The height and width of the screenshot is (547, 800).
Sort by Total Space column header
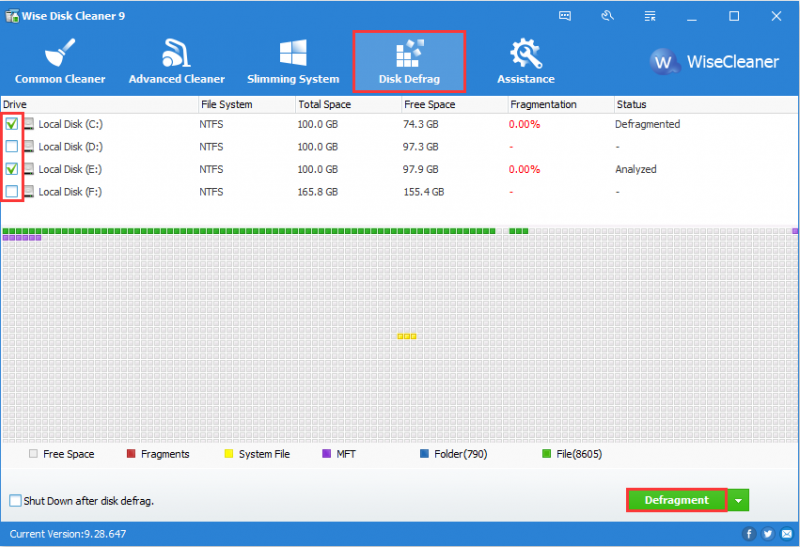[x=348, y=105]
